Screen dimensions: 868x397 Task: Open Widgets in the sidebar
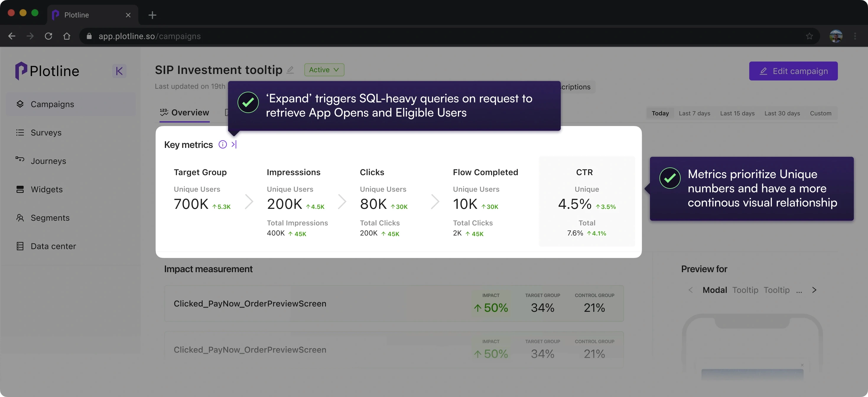pyautogui.click(x=46, y=189)
